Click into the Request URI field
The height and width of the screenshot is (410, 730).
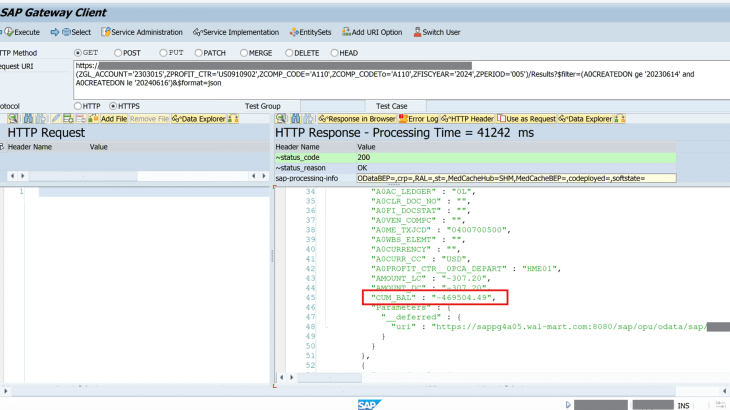[401, 80]
